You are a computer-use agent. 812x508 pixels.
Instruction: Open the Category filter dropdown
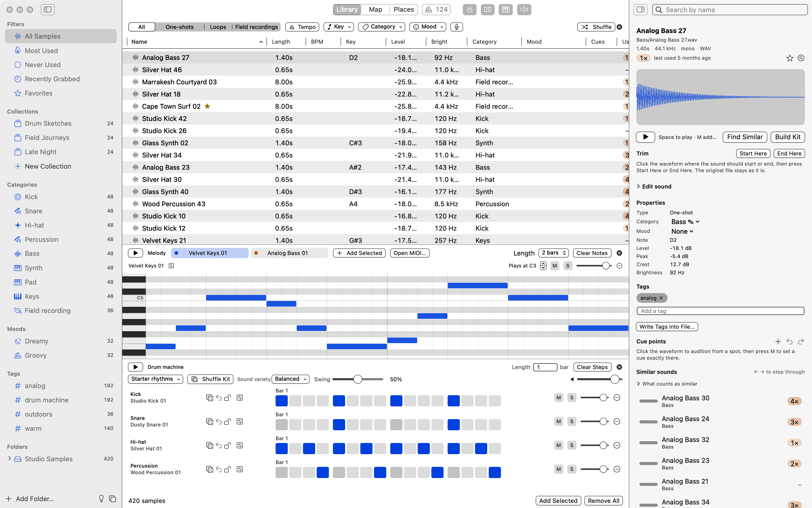point(381,27)
